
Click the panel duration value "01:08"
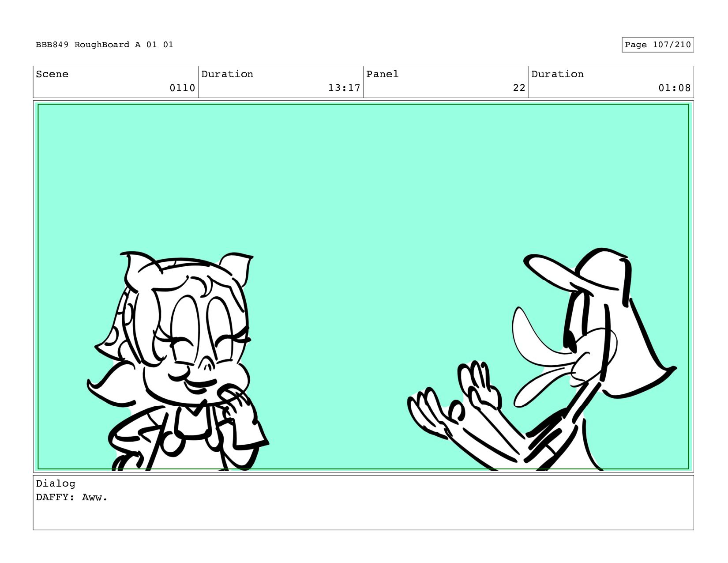click(x=675, y=88)
